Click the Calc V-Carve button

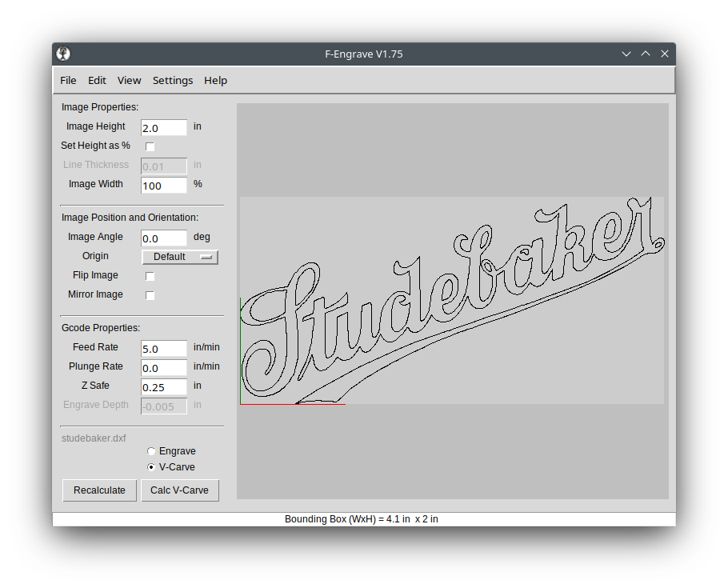[x=180, y=490]
